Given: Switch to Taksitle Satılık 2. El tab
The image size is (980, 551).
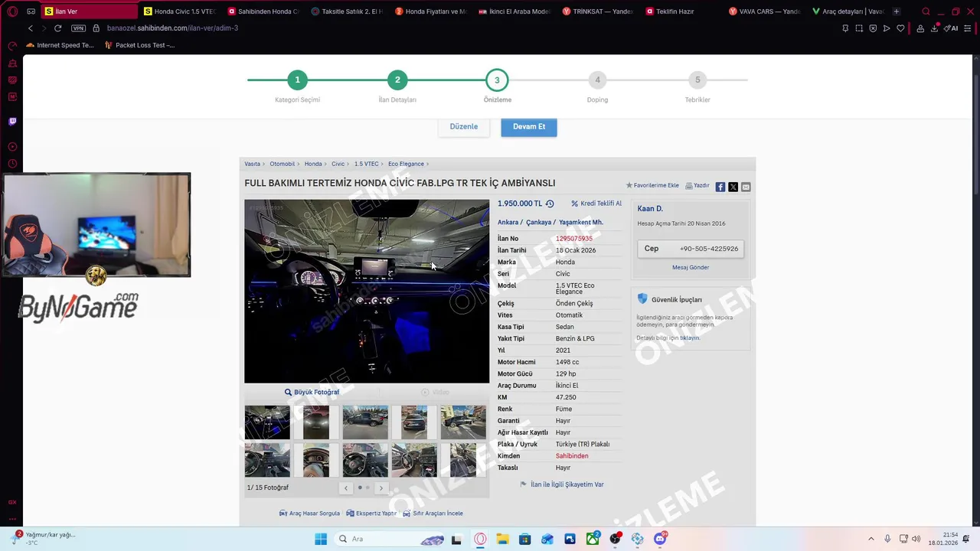Looking at the screenshot, I should point(348,11).
